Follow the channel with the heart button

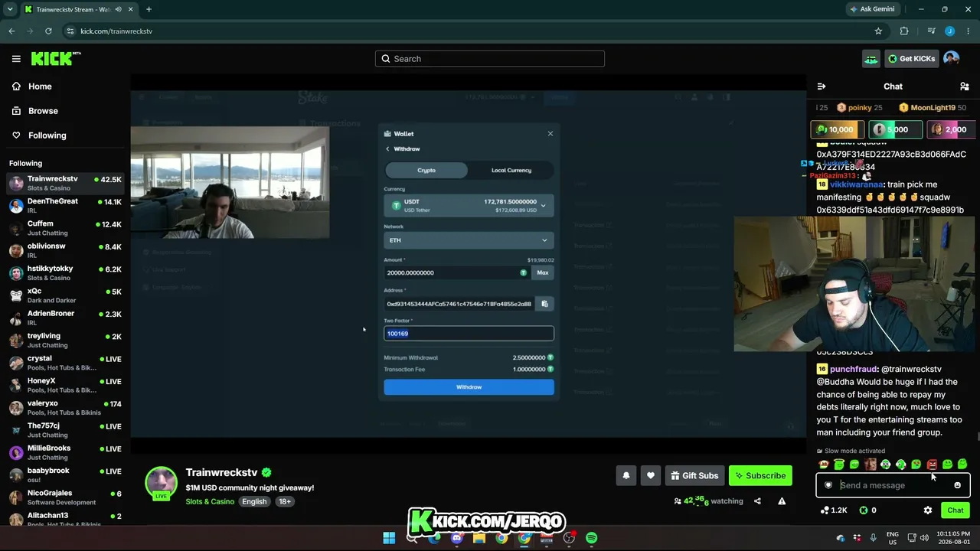tap(651, 475)
